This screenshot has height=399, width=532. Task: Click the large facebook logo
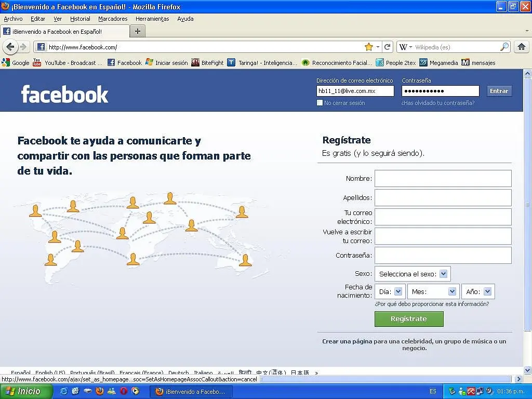[x=64, y=94]
